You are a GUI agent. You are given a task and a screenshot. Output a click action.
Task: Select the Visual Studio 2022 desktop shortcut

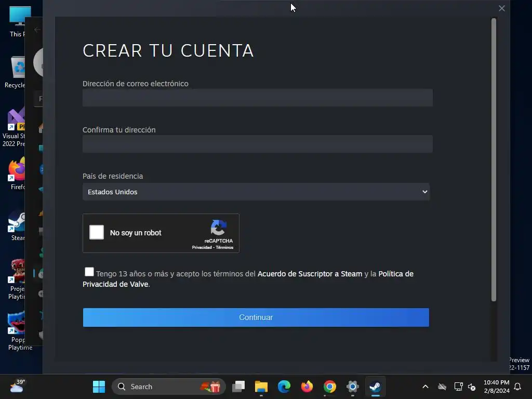tap(14, 127)
